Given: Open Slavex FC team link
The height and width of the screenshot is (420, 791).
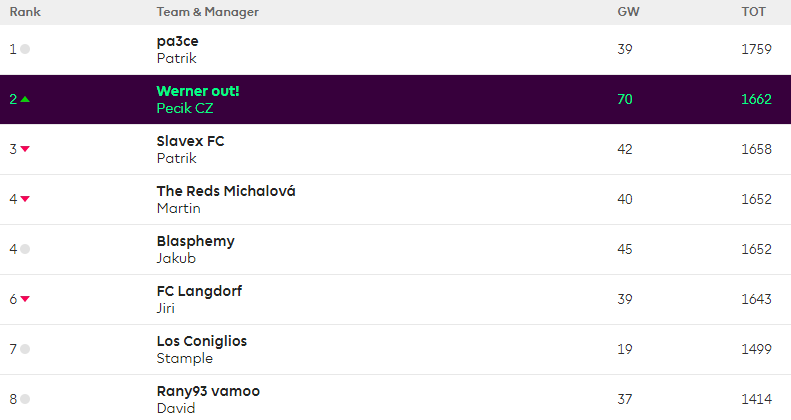Looking at the screenshot, I should tap(190, 141).
